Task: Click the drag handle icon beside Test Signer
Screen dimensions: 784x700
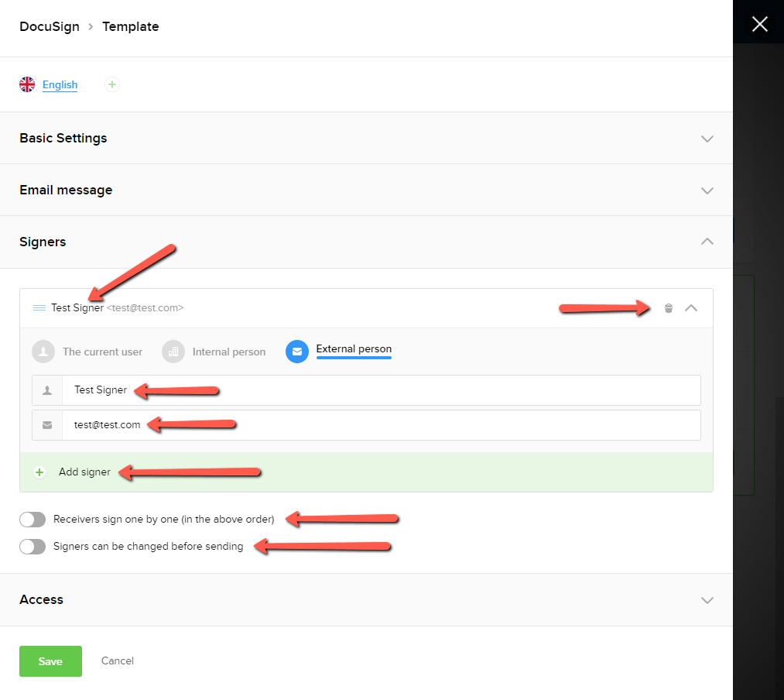Action: (x=39, y=308)
